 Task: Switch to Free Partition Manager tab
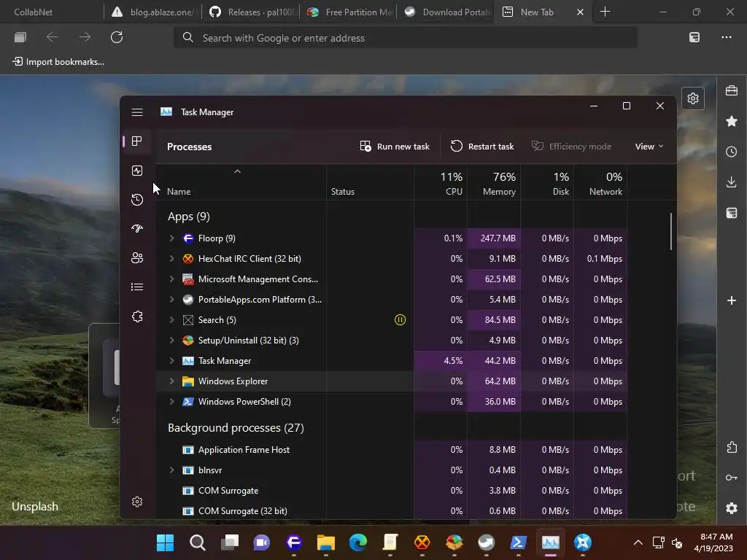(349, 12)
